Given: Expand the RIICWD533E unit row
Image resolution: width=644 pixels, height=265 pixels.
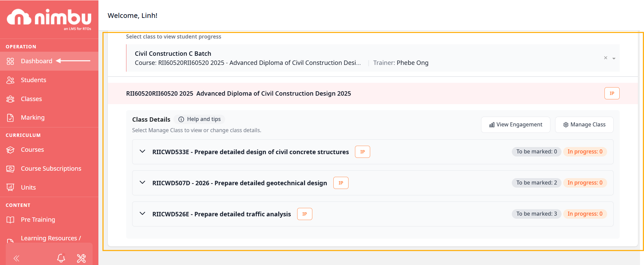Looking at the screenshot, I should coord(143,151).
